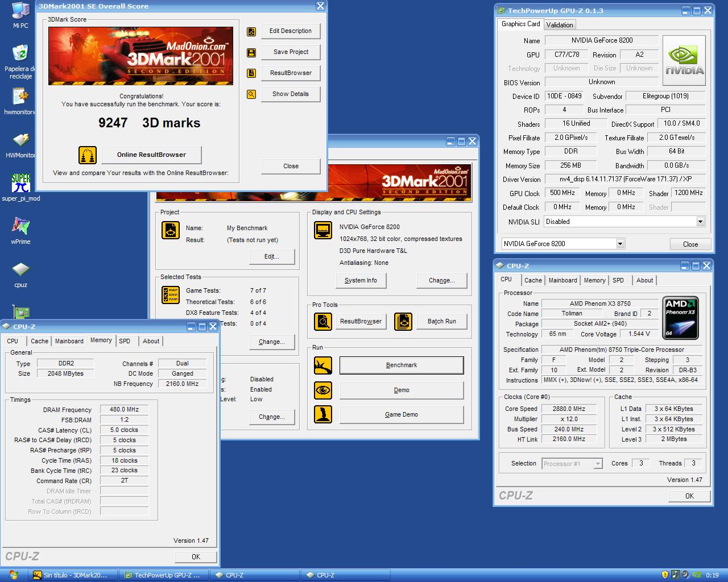Click the DRAM Frequency 480.0 MHz field
This screenshot has height=582, width=728.
(125, 410)
